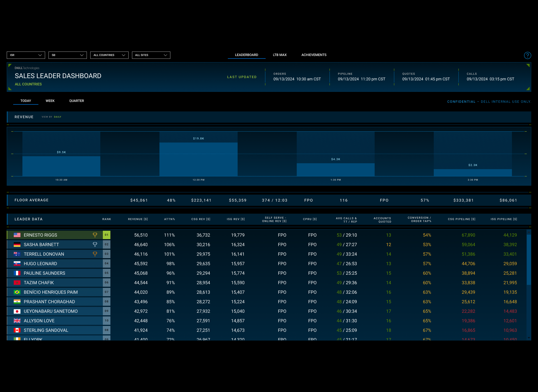
Task: Select the Pauline Saunders leaderboard row
Action: coord(266,273)
